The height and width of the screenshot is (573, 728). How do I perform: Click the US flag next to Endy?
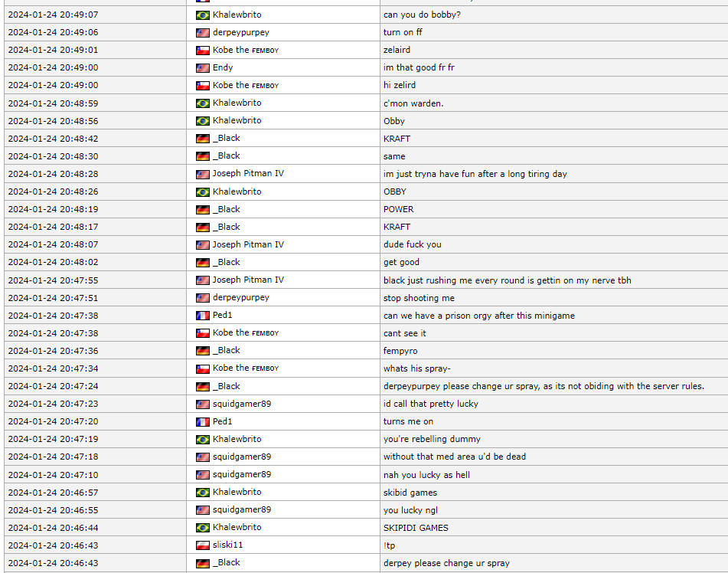pyautogui.click(x=203, y=67)
